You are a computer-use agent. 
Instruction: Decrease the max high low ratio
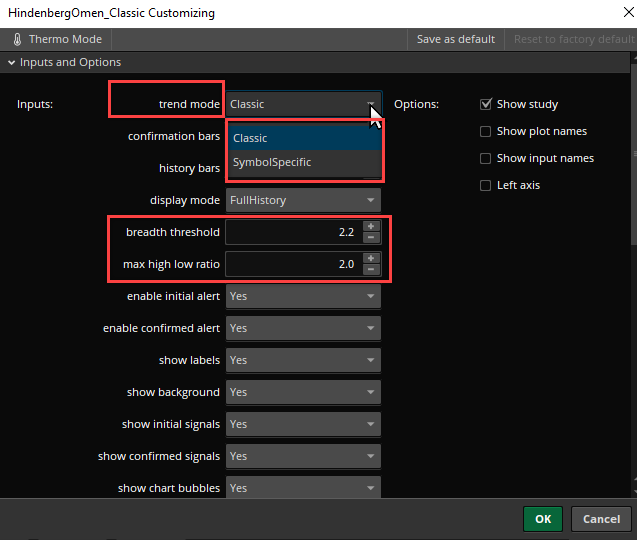point(371,269)
